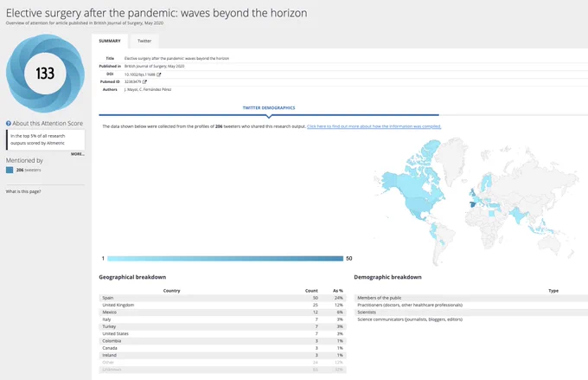Viewport: 588px width, 380px height.
Task: Select the Summary tab
Action: coord(110,41)
